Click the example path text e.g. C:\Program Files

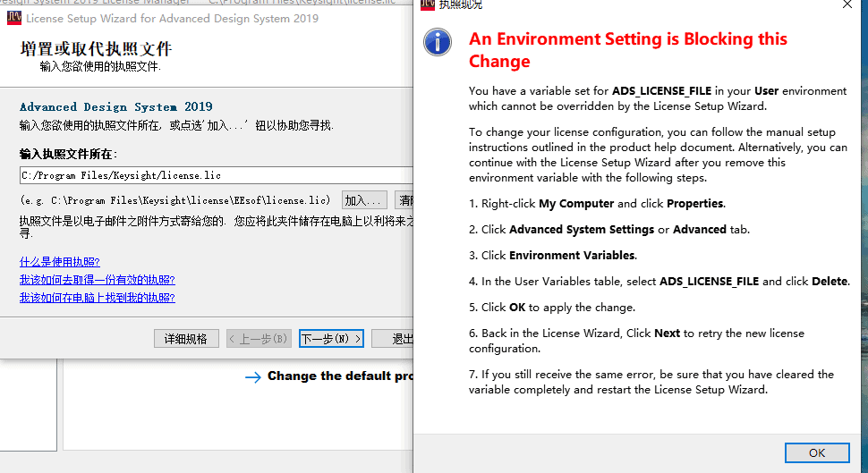tap(175, 200)
